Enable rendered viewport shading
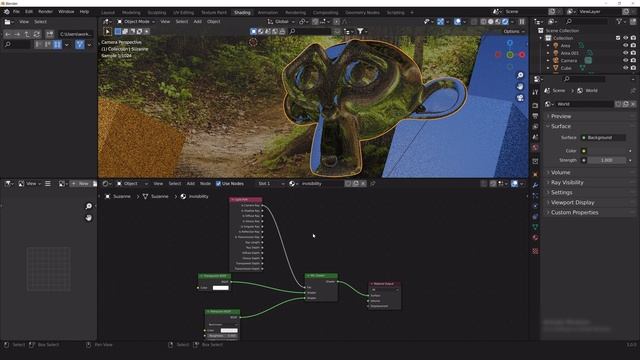This screenshot has width=640, height=360. (x=505, y=22)
